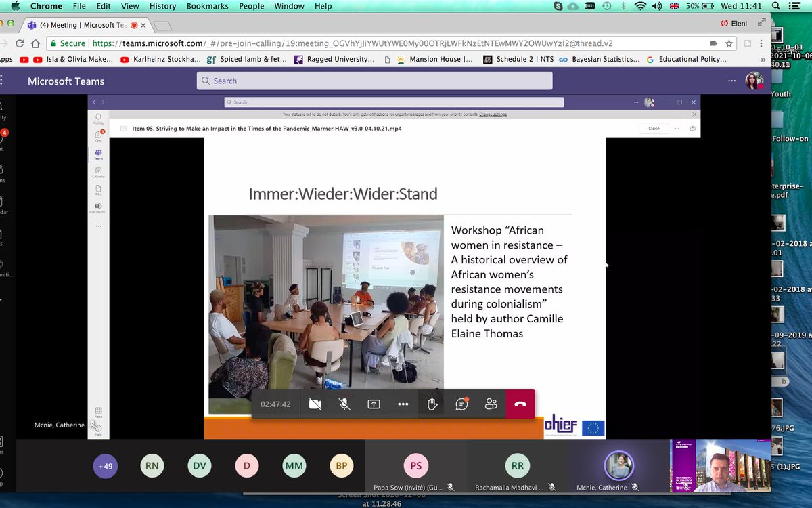
Task: Open the Ragged University bookmark
Action: click(x=334, y=59)
